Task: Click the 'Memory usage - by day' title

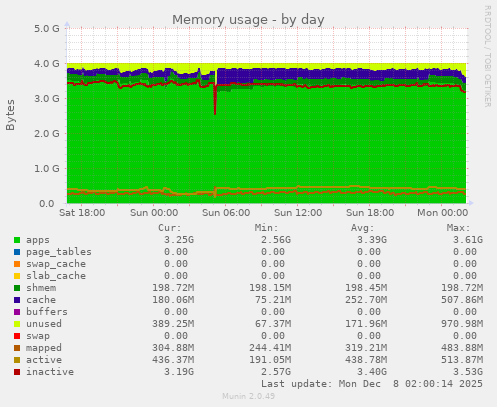Action: point(248,20)
